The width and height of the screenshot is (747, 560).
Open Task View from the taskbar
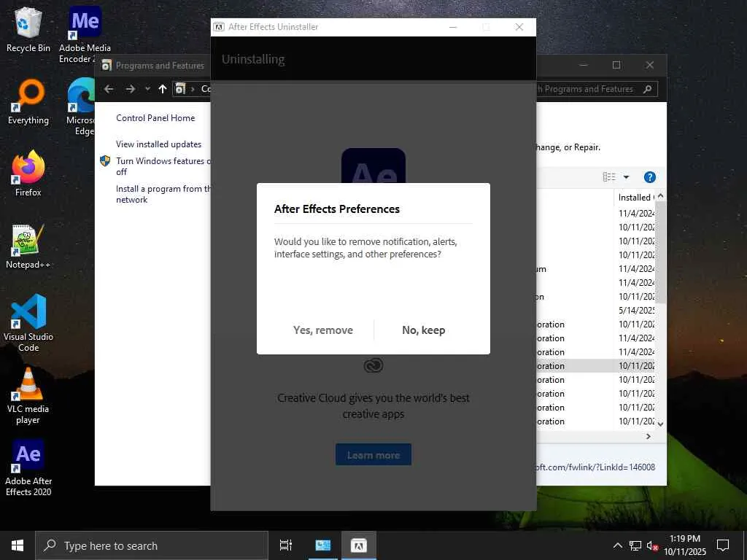(286, 545)
